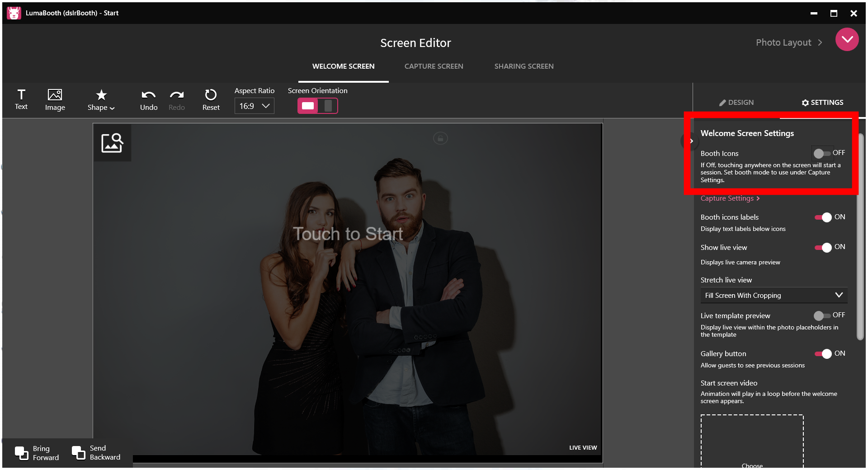Viewport: 868px width, 470px height.
Task: Close the LumaBooth window
Action: 854,13
